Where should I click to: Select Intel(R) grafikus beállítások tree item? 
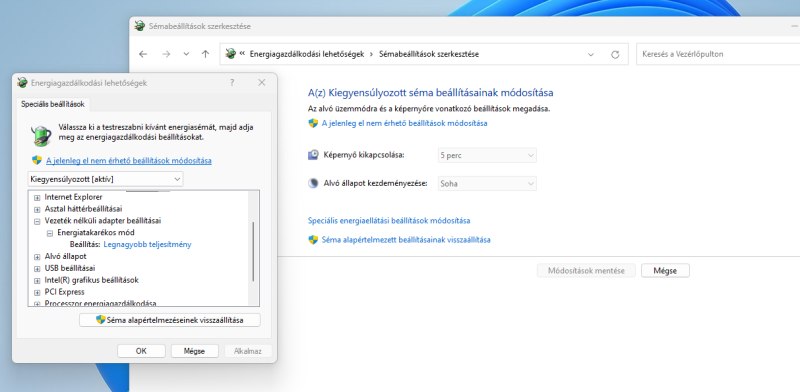pos(92,280)
